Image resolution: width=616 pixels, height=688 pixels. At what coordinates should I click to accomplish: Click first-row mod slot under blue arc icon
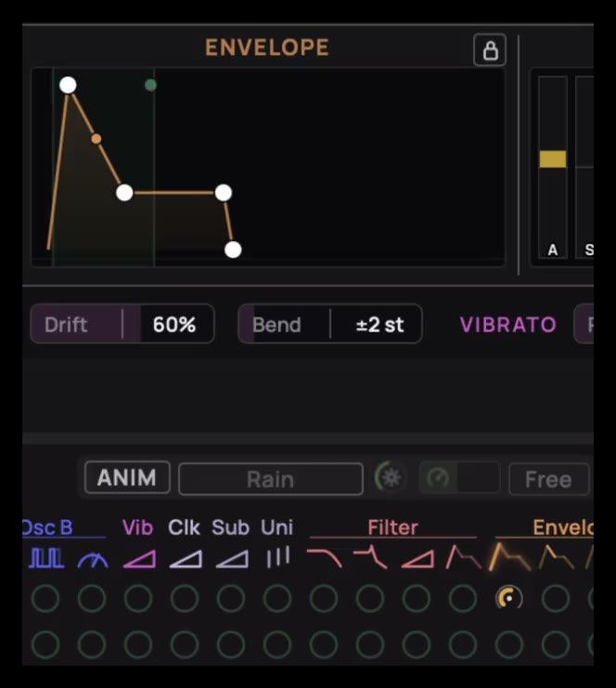pyautogui.click(x=92, y=598)
